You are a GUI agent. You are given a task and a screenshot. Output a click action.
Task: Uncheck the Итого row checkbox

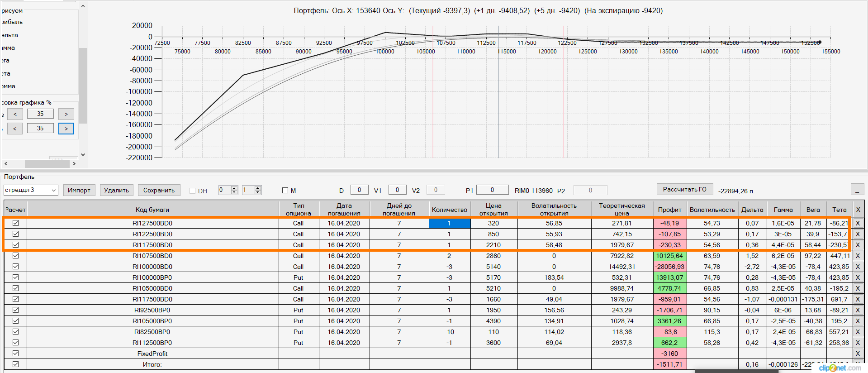pos(16,364)
